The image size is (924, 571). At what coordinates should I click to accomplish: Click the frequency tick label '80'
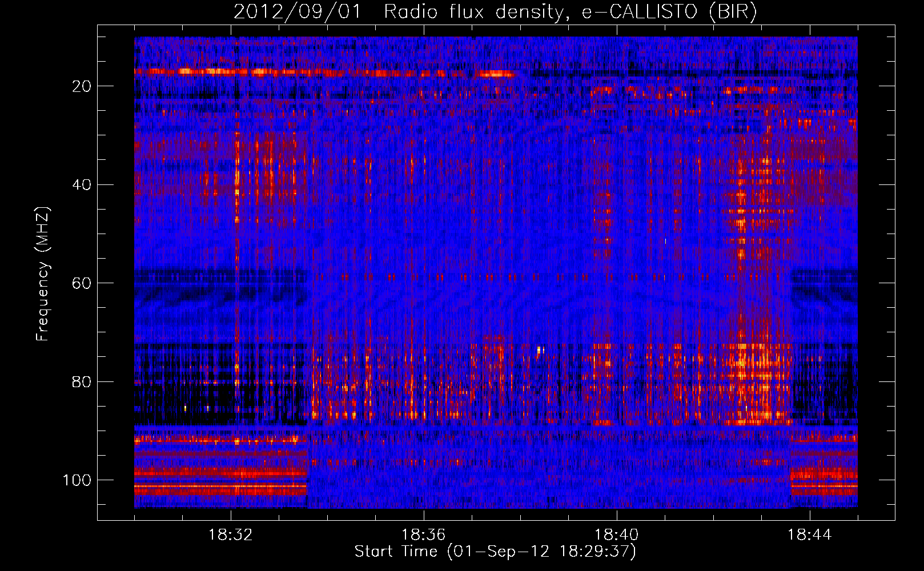[82, 382]
